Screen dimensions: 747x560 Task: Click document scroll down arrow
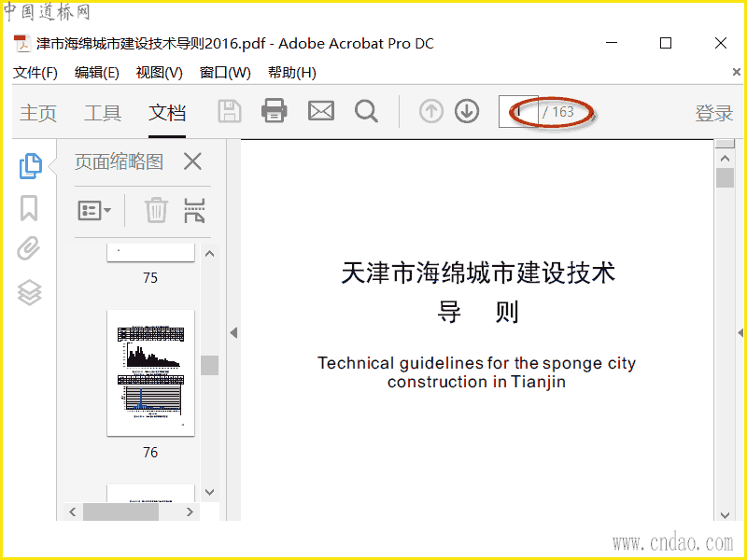[726, 515]
